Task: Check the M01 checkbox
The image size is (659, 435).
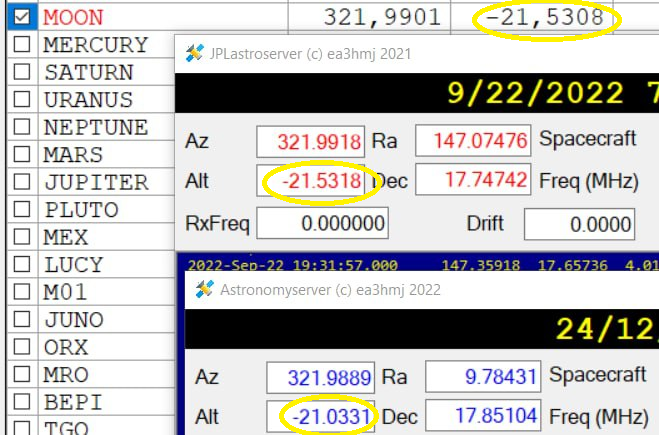Action: (22, 292)
